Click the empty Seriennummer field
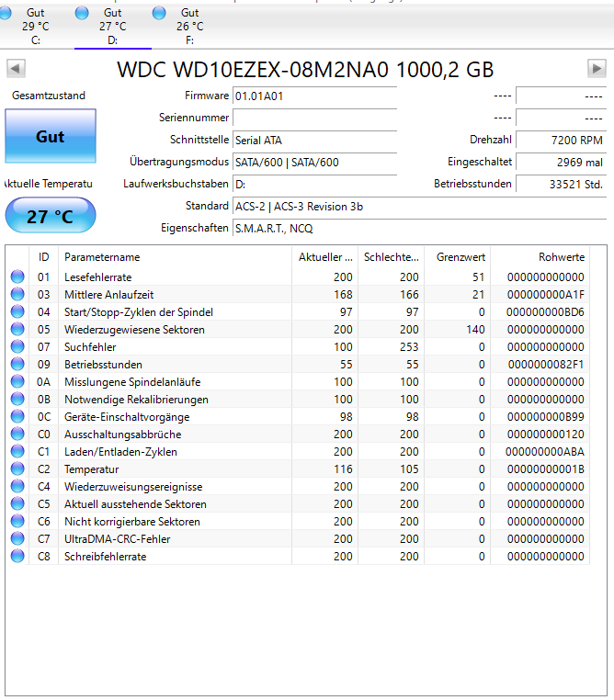The width and height of the screenshot is (614, 700). (x=315, y=118)
